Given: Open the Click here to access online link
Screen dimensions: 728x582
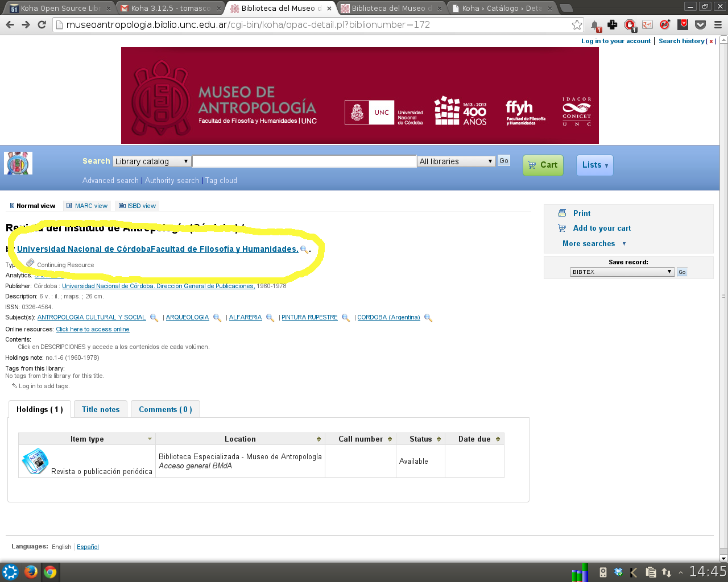Looking at the screenshot, I should coord(93,329).
